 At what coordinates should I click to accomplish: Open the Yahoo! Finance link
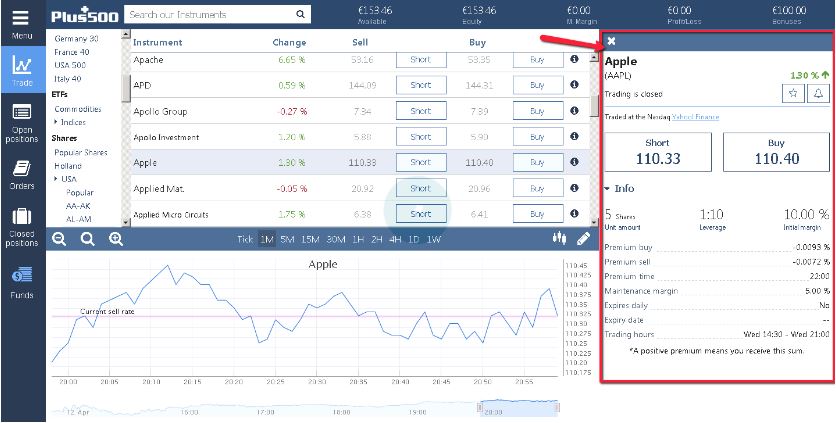tap(695, 117)
